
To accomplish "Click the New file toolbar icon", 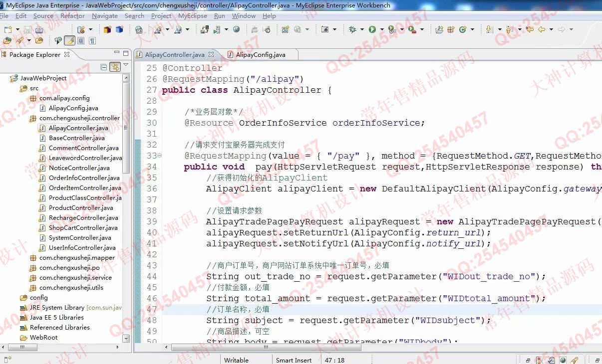I will 7,29.
